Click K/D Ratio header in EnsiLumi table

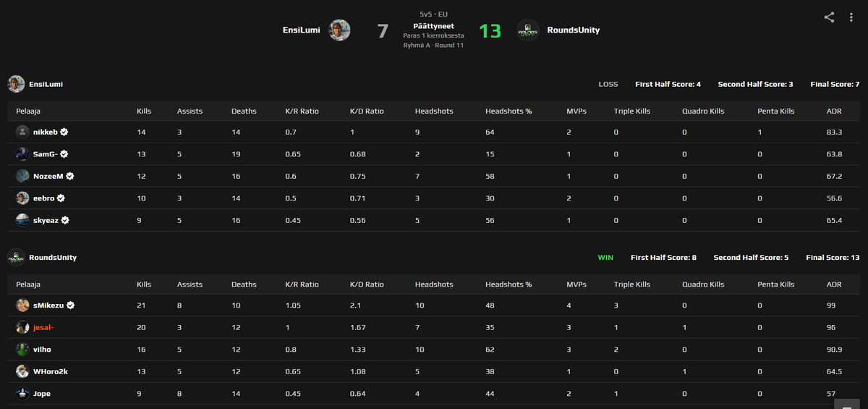point(367,111)
